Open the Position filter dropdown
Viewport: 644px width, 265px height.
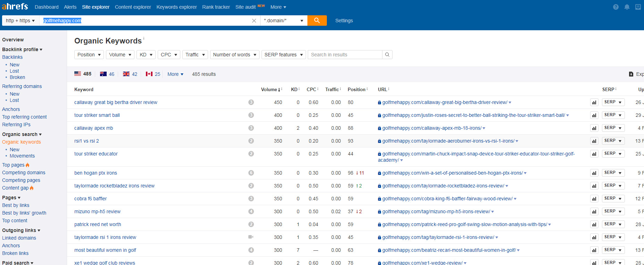[89, 55]
